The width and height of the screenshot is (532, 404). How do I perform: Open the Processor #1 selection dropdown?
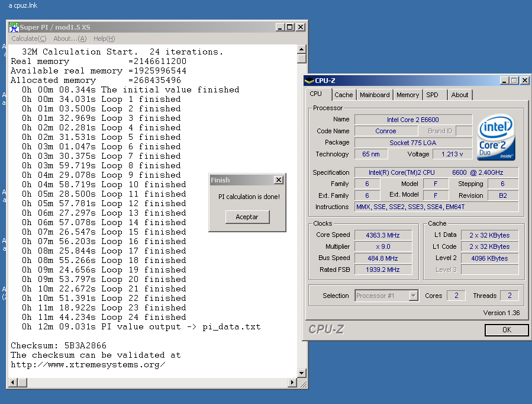click(413, 296)
